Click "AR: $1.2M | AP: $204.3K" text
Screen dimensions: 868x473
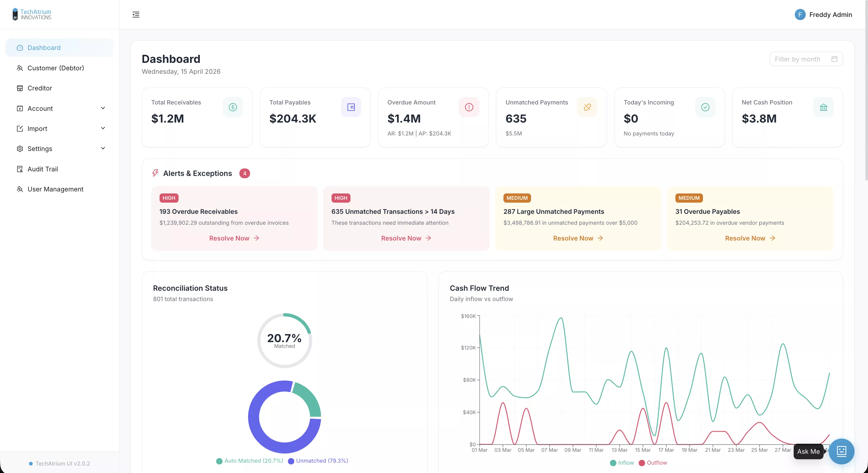(419, 133)
